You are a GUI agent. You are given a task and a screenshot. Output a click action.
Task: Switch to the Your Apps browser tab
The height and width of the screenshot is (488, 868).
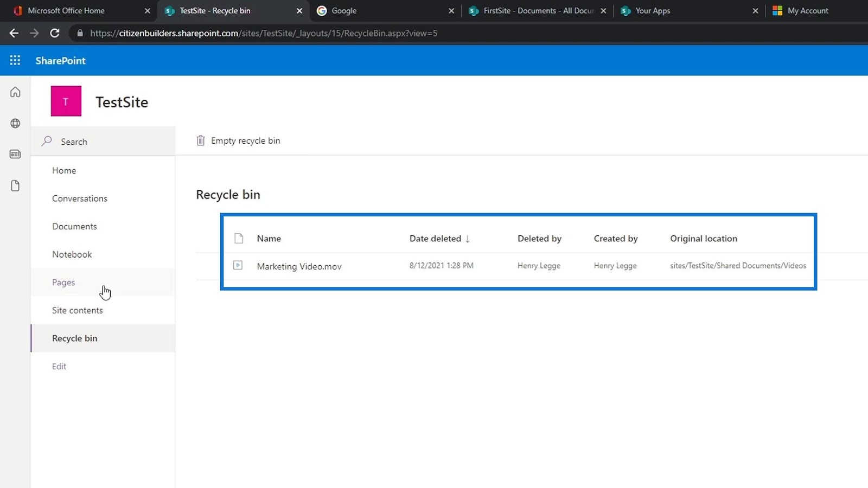653,11
